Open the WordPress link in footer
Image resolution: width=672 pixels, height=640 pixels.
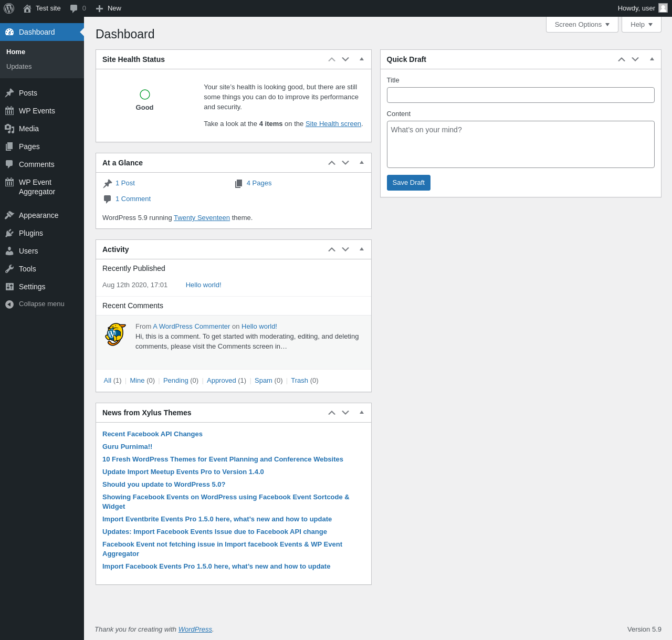click(x=195, y=629)
